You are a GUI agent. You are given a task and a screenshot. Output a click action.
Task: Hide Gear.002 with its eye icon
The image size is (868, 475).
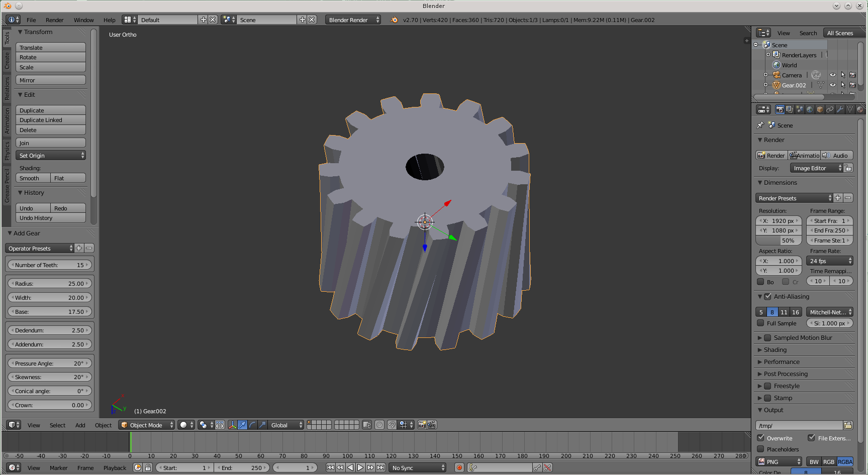(x=833, y=85)
